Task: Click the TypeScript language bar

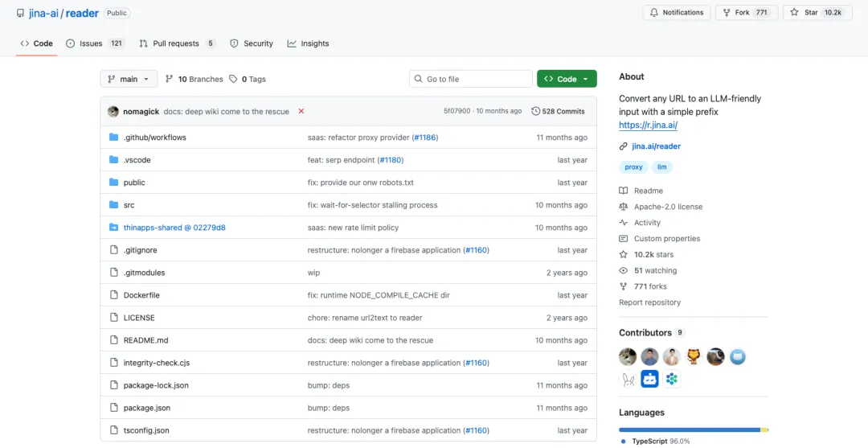Action: pos(689,430)
